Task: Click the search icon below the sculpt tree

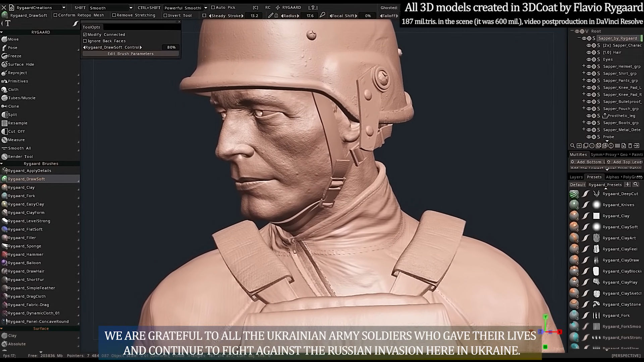Action: click(x=572, y=145)
